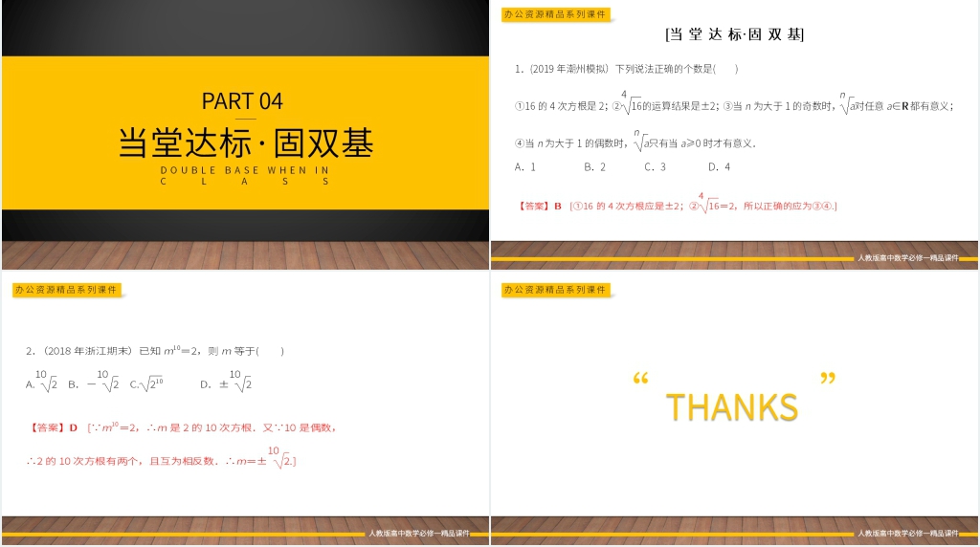Click the opening quotation mark left of THANKS

tap(641, 380)
